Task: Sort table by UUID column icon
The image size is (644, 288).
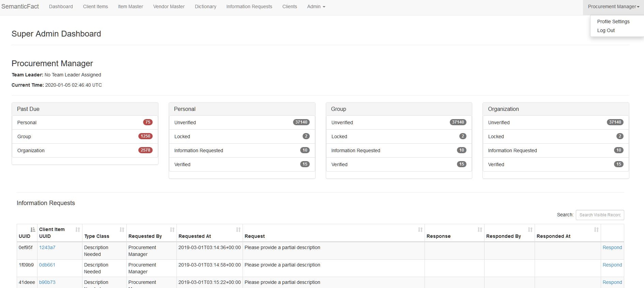Action: click(33, 230)
